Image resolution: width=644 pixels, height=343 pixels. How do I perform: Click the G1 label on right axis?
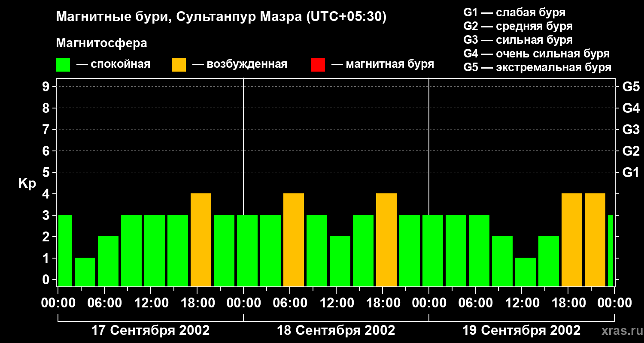click(631, 173)
